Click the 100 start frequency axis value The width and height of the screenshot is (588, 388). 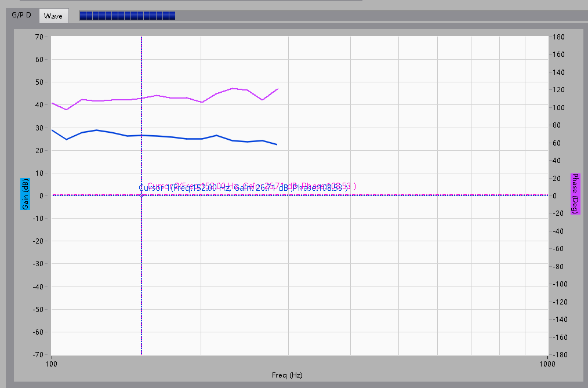tap(52, 364)
